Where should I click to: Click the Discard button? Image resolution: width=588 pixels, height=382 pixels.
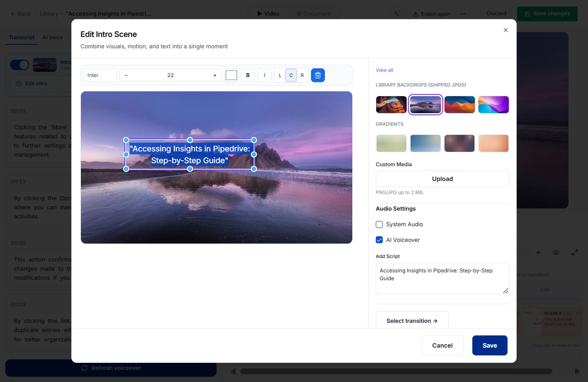(x=497, y=13)
